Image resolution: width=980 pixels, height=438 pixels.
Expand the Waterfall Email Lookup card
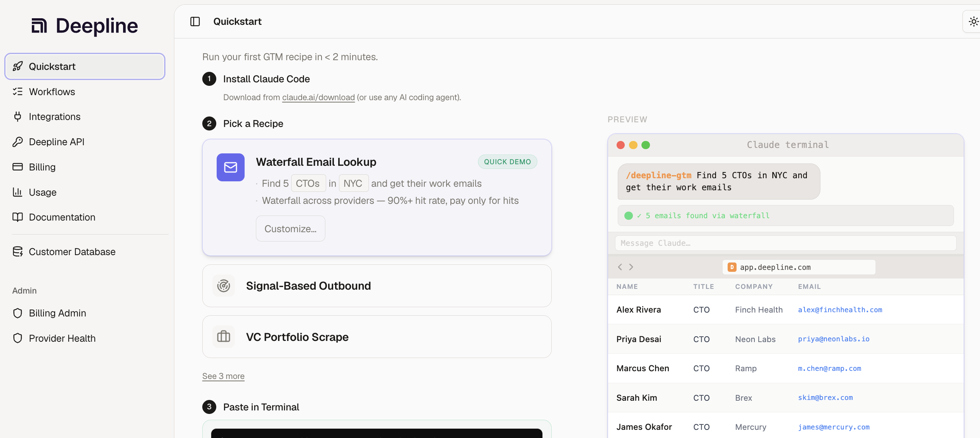377,197
